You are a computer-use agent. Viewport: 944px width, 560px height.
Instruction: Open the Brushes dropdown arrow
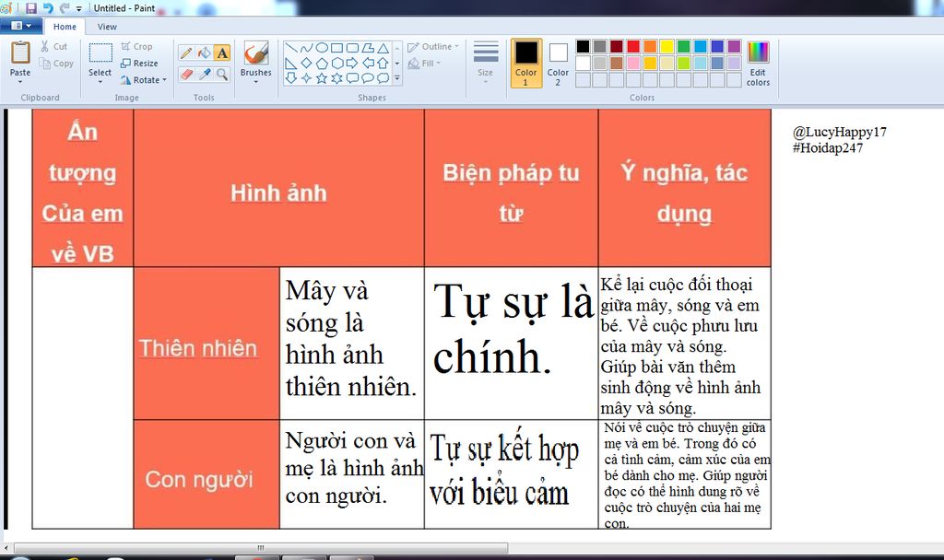coord(256,81)
